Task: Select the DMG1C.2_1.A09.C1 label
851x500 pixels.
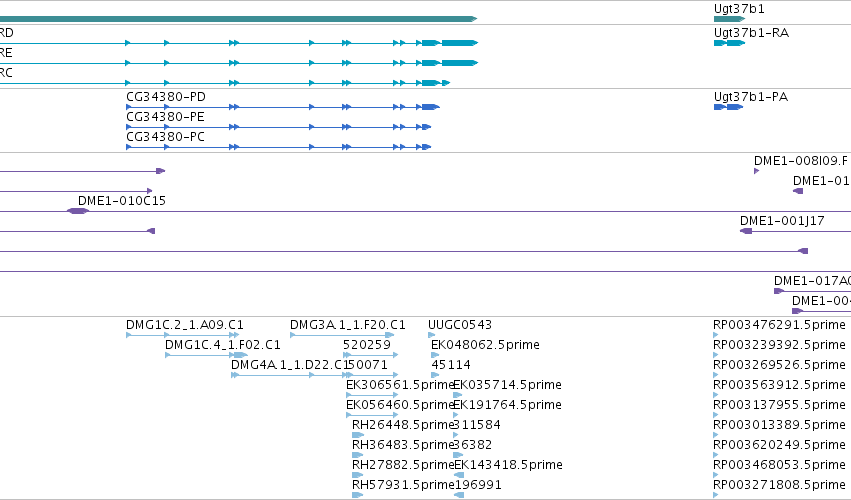Action: (185, 325)
